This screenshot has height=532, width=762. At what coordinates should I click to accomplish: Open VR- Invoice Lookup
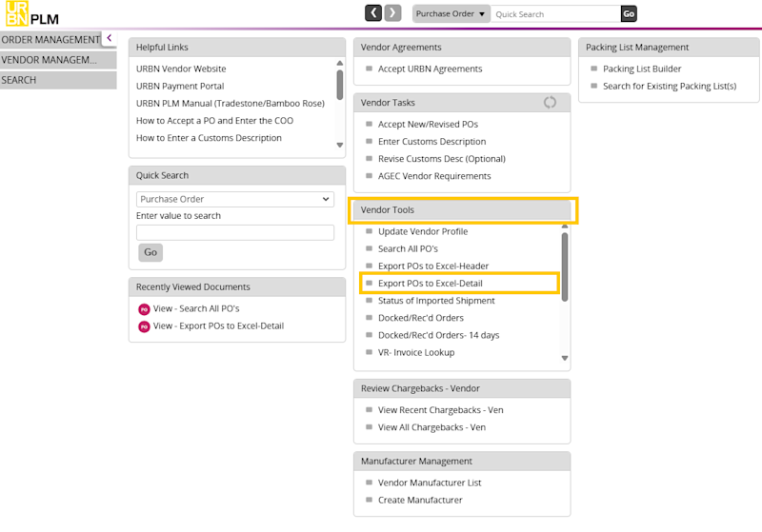416,352
